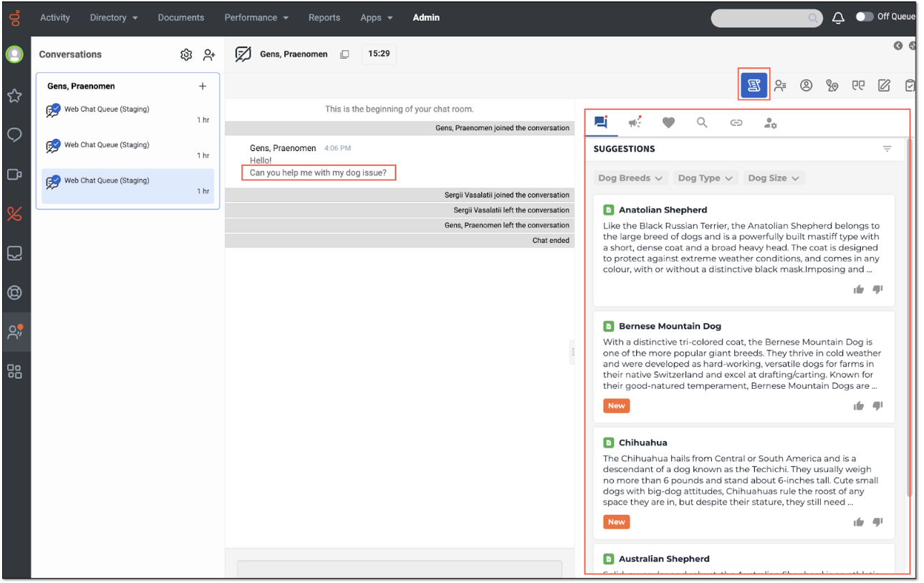This screenshot has height=583, width=924.
Task: Click the chat icon in conversation header
Action: (244, 54)
